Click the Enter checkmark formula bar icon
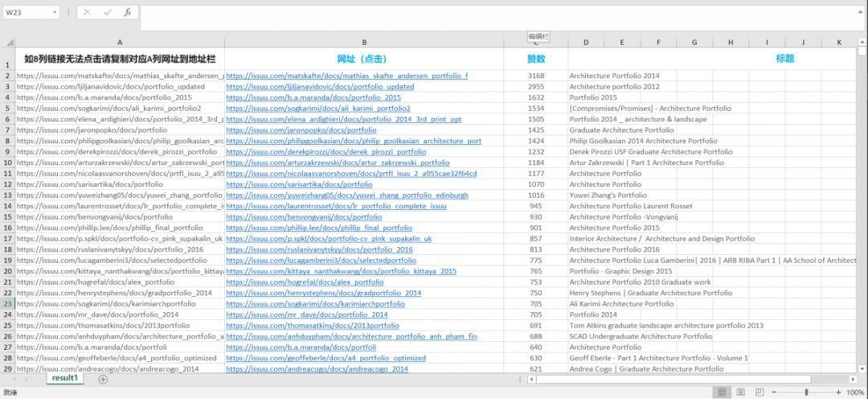The image size is (868, 399). click(x=107, y=12)
